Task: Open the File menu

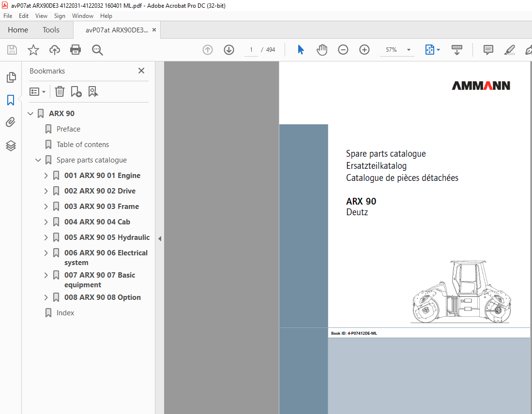Action: (x=8, y=16)
